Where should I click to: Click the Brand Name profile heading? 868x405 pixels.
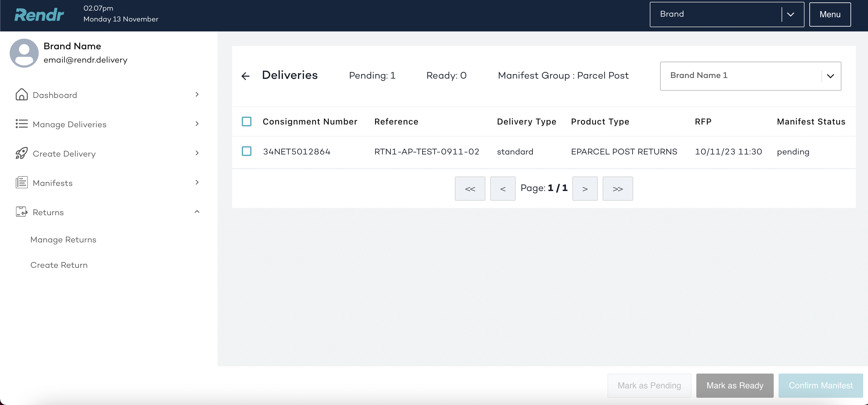(x=73, y=46)
